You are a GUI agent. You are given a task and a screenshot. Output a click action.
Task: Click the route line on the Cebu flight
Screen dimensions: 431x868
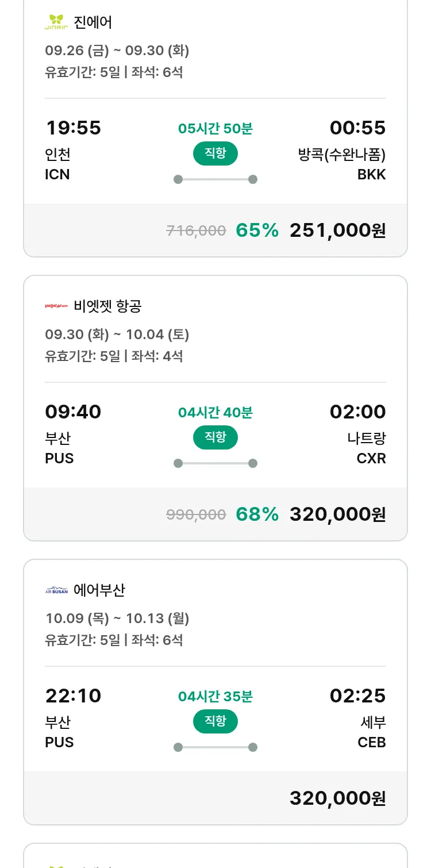(x=215, y=747)
